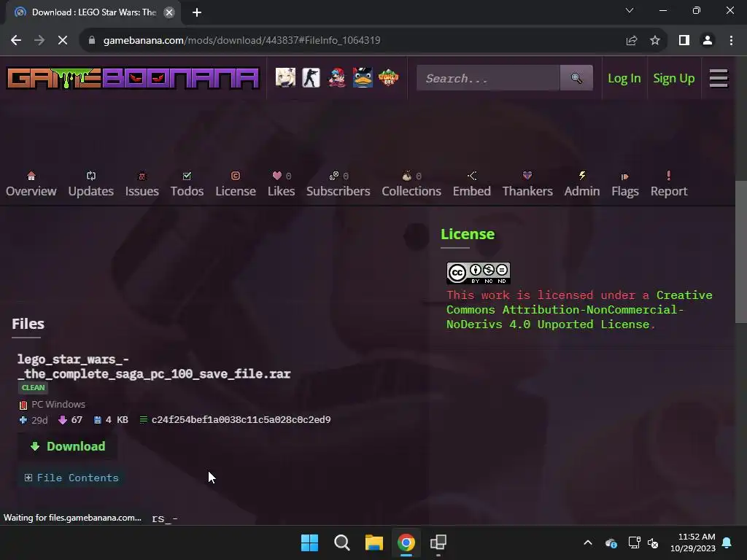Click the PC Windows label

click(x=58, y=404)
